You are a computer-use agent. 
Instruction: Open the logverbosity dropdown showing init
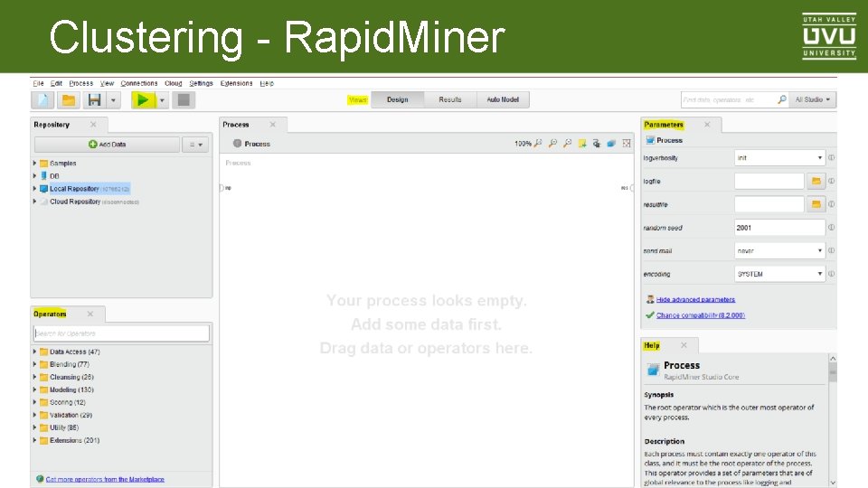780,157
